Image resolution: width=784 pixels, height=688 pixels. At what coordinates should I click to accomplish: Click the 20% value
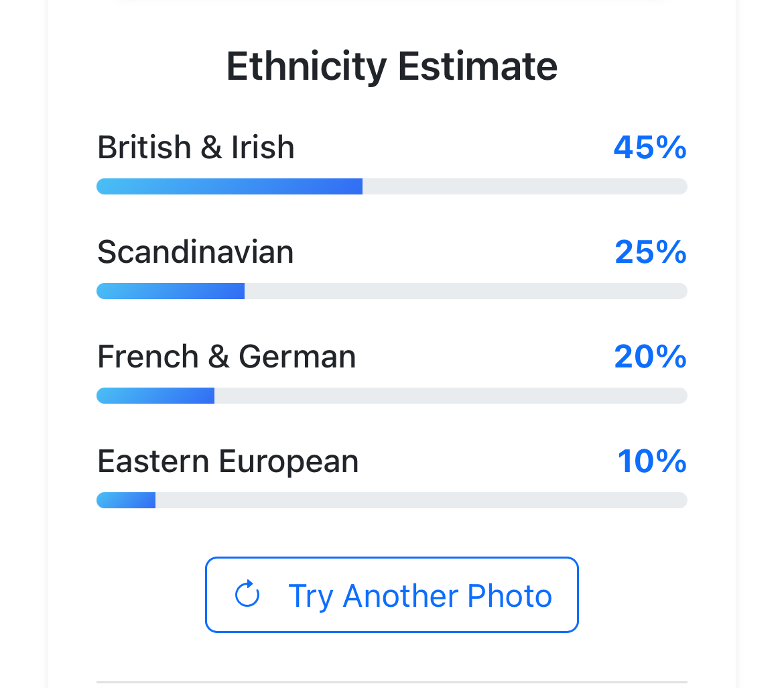point(651,356)
